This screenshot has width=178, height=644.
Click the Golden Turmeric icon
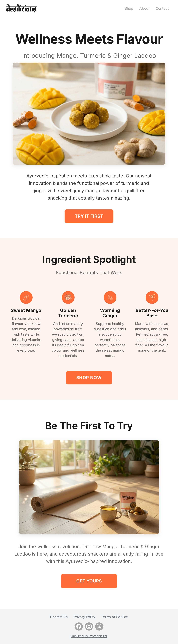tap(68, 297)
